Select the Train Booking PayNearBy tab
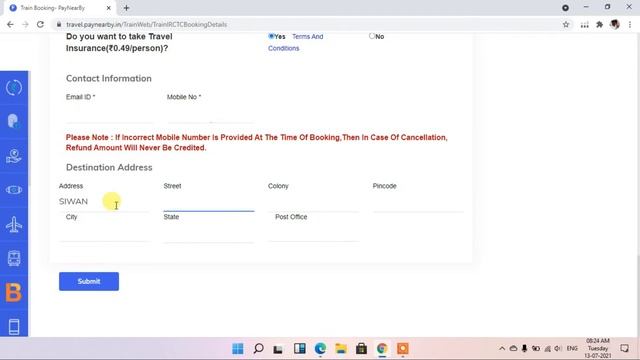Viewport: 640px width, 360px height. pyautogui.click(x=60, y=8)
